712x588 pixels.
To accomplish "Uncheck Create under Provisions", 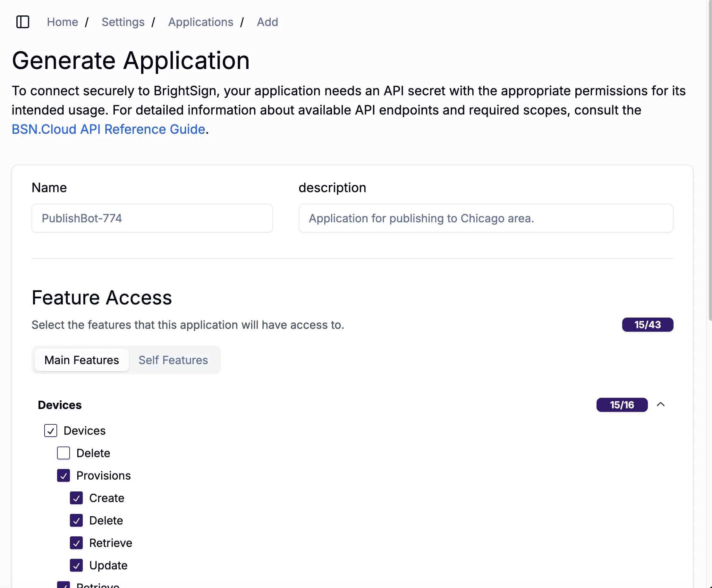I will [x=77, y=498].
